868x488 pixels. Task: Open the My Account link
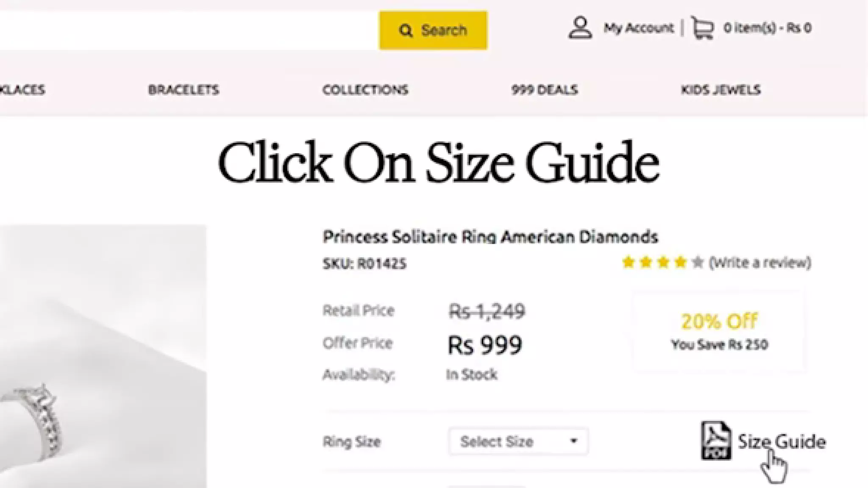coord(638,28)
